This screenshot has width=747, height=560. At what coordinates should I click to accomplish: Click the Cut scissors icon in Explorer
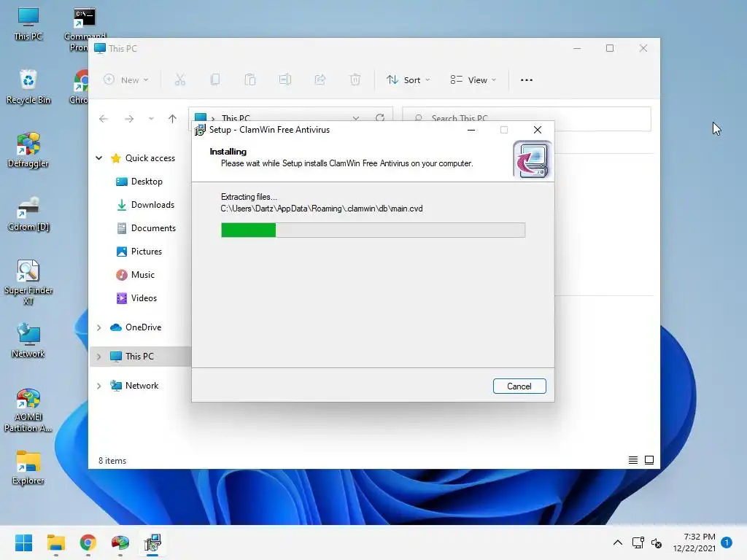(x=179, y=80)
